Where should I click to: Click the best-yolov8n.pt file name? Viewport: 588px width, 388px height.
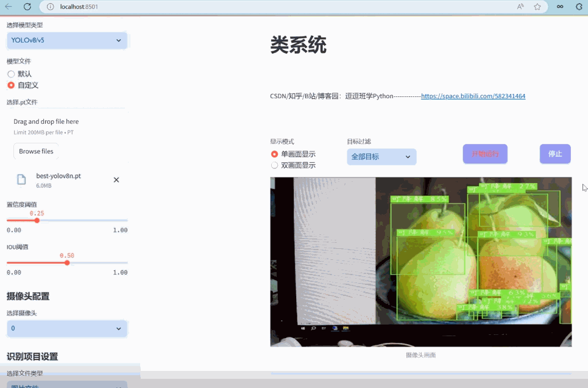(x=58, y=176)
